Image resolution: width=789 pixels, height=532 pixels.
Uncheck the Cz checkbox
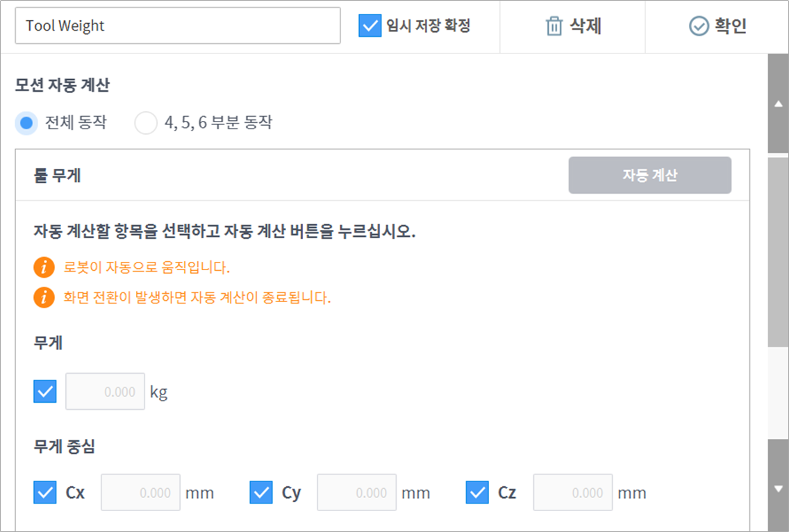(476, 492)
